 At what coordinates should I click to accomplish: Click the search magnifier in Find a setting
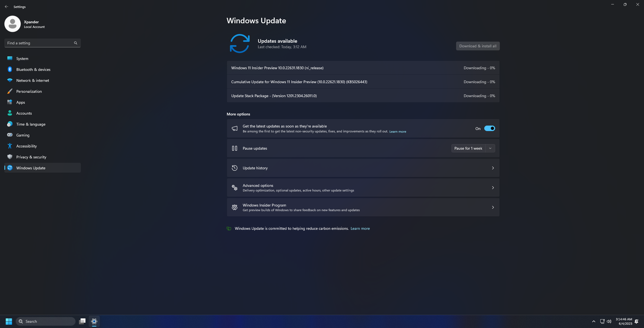75,43
